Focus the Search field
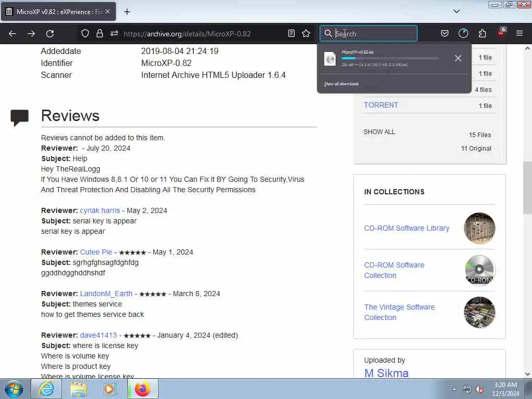532x399 pixels. [x=368, y=34]
